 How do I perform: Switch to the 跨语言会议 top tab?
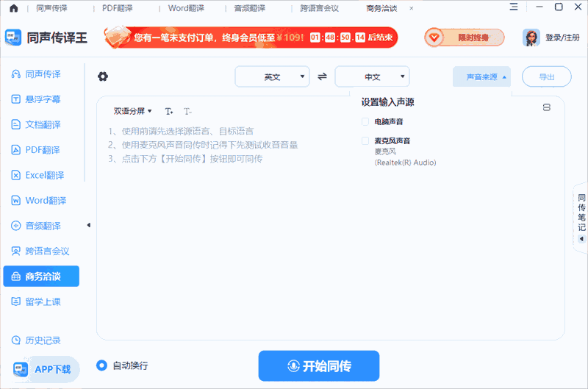point(320,8)
